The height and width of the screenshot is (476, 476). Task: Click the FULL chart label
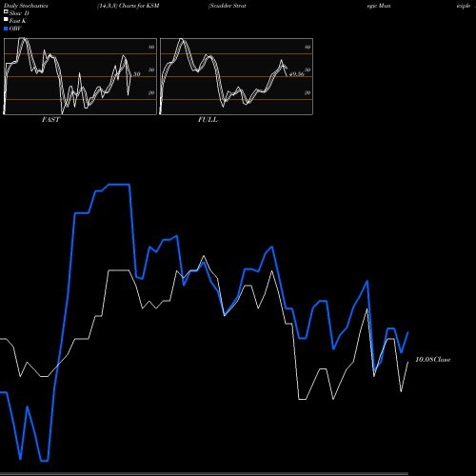[x=208, y=120]
